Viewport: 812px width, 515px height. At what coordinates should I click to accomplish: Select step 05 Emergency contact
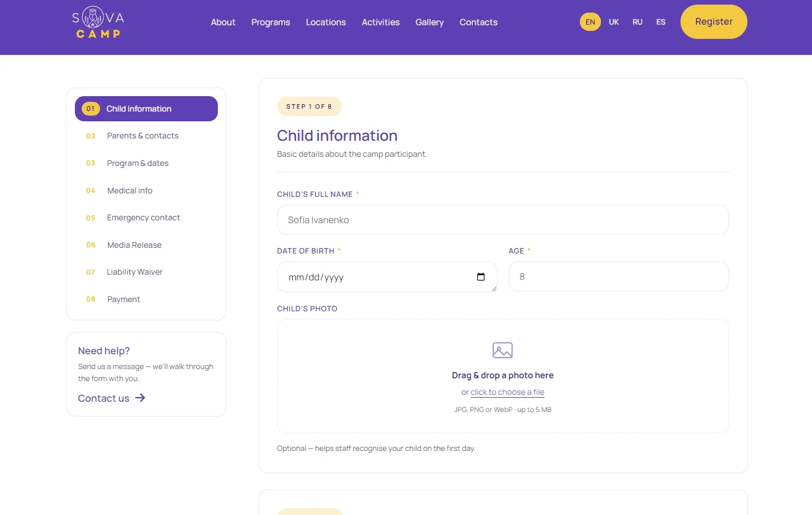pyautogui.click(x=146, y=217)
